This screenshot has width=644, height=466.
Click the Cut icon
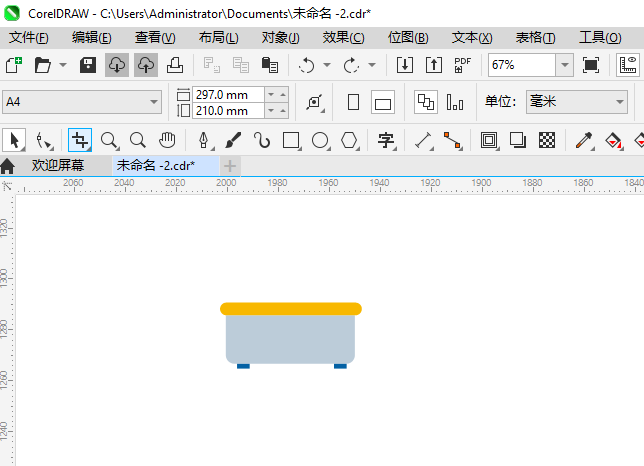click(x=212, y=65)
